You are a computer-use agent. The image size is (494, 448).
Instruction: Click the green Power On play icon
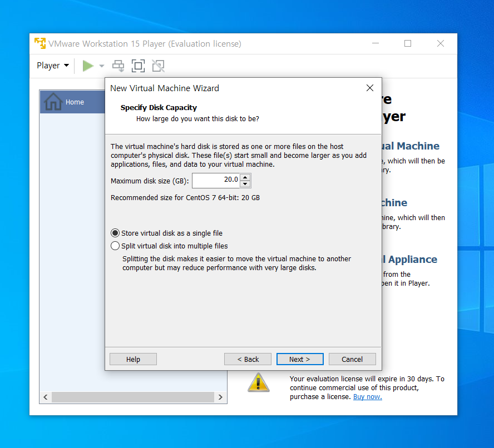pyautogui.click(x=88, y=66)
